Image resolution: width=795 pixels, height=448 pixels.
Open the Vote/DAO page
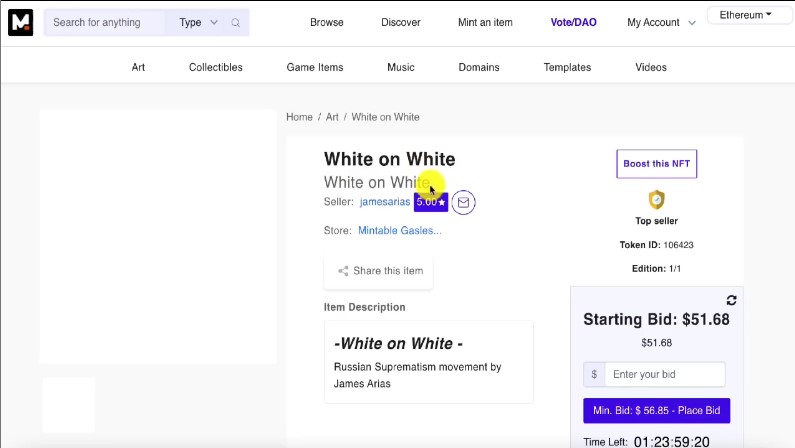tap(573, 23)
